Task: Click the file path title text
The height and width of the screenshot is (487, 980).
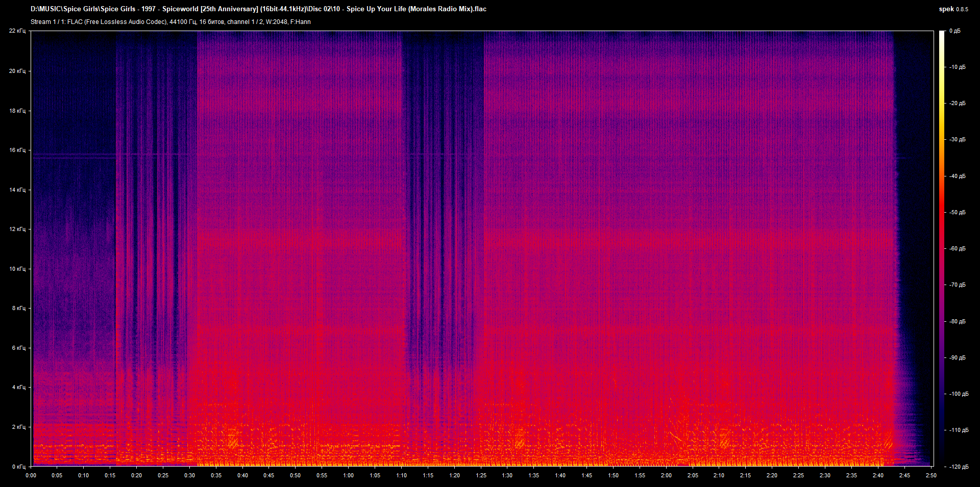Action: coord(258,9)
